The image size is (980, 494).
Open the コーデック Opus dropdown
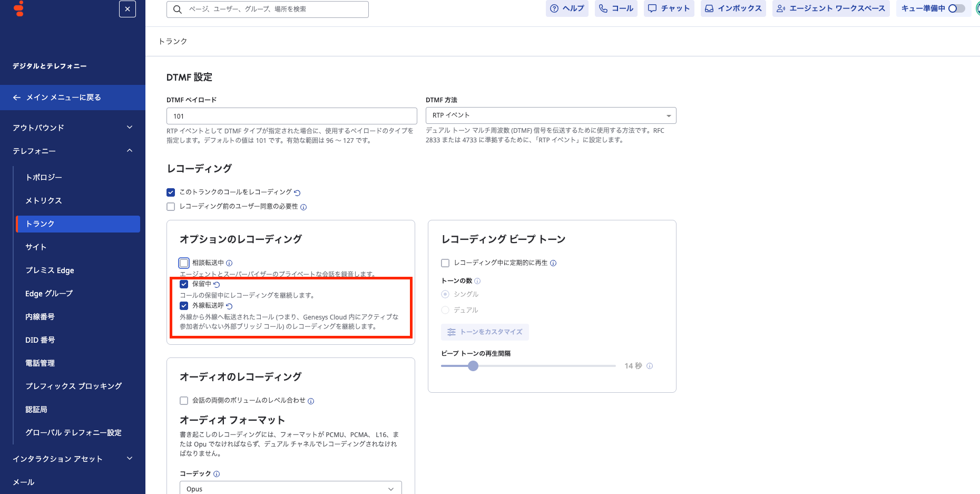291,488
